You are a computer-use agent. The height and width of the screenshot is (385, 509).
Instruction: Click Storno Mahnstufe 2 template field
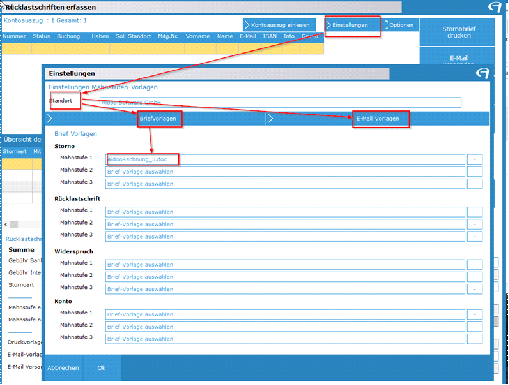point(285,172)
